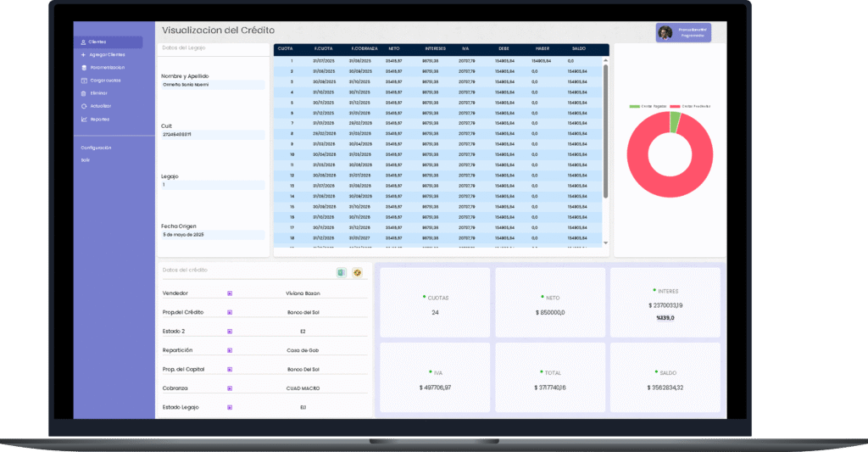Click the purple icon next to Repartición
The height and width of the screenshot is (452, 868).
[x=229, y=350]
